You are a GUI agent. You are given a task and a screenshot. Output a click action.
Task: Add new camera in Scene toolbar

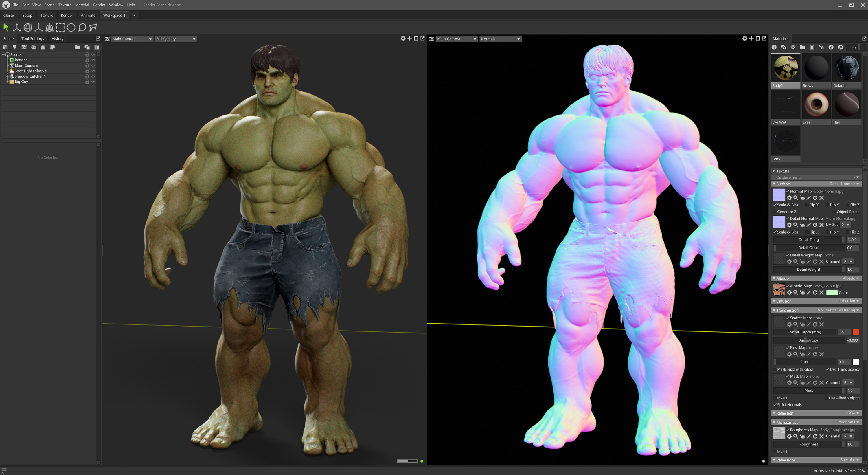click(24, 47)
